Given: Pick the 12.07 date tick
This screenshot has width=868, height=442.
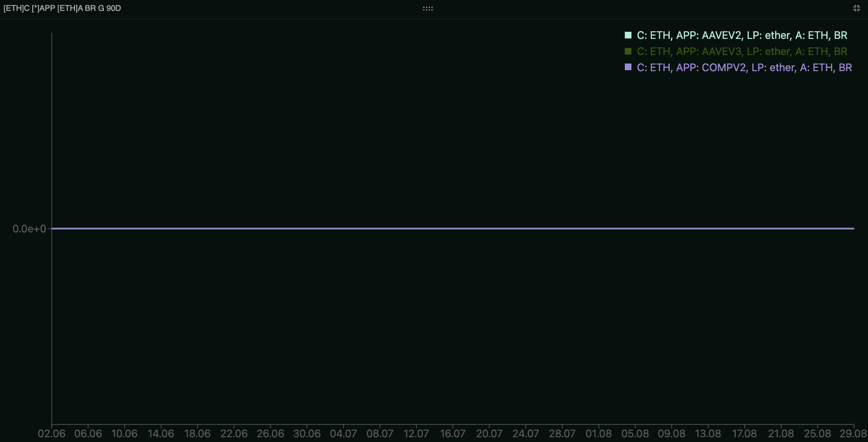Looking at the screenshot, I should [x=416, y=433].
